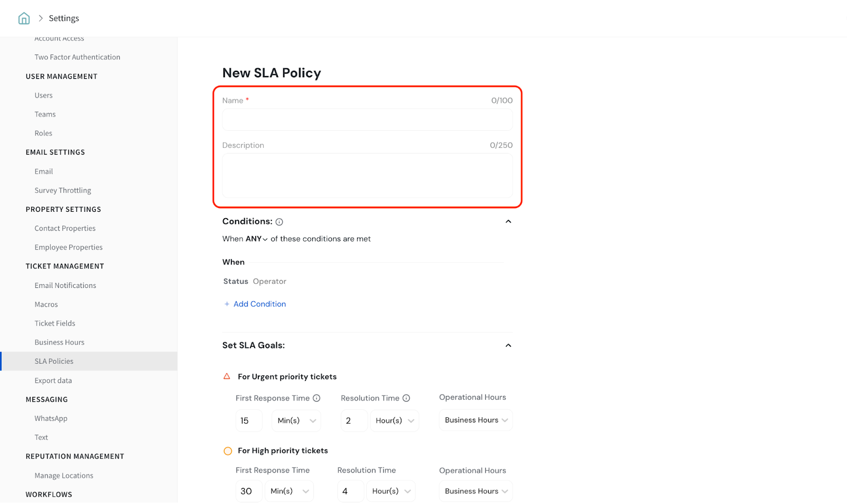Open High resolution Hour(s) unit dropdown
The width and height of the screenshot is (847, 504).
392,491
